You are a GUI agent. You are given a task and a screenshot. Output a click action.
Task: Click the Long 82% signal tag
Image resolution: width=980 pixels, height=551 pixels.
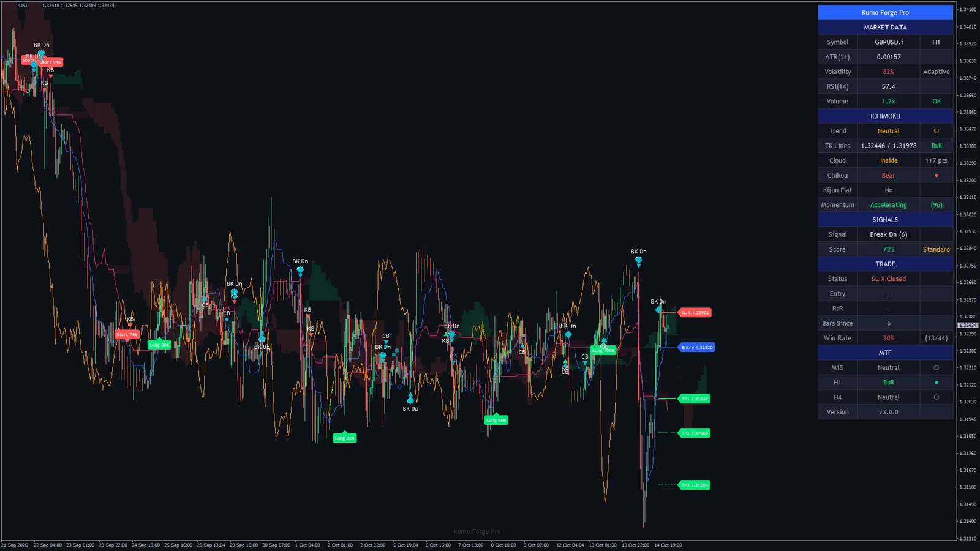point(344,438)
